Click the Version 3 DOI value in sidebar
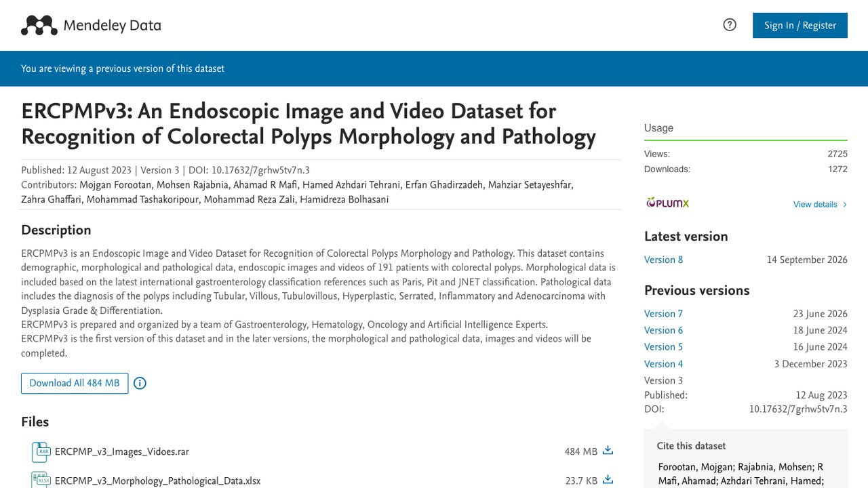 pyautogui.click(x=798, y=409)
